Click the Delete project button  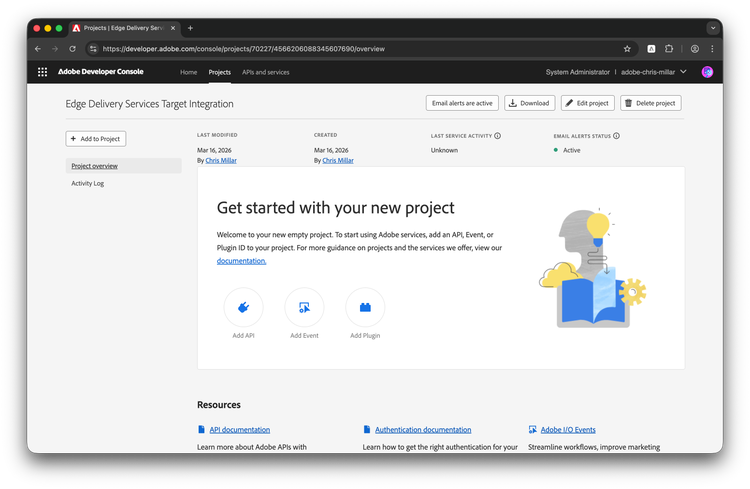coord(652,103)
